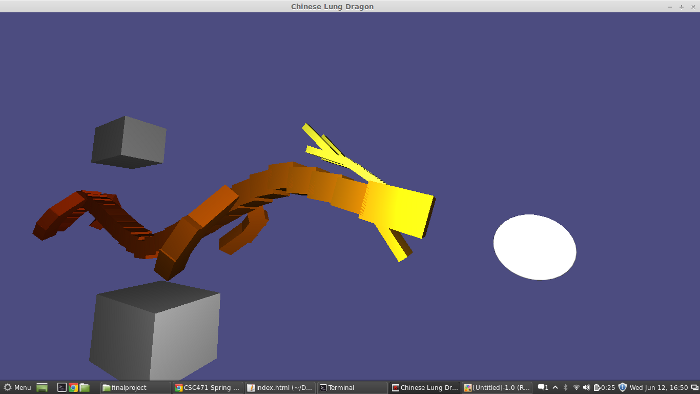700x394 pixels.
Task: Open the file manager quick-launch icon
Action: pyautogui.click(x=85, y=387)
